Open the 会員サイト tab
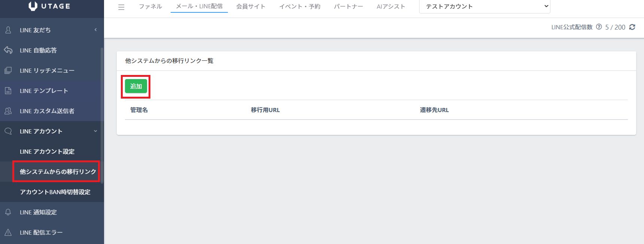 [x=251, y=6]
